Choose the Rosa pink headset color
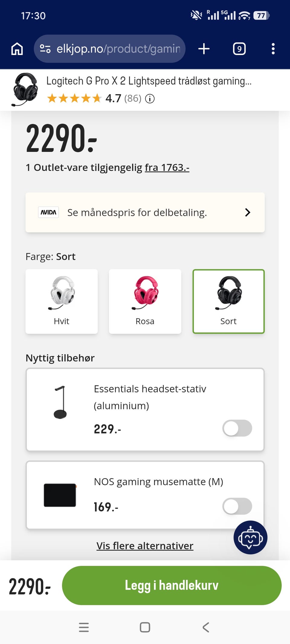This screenshot has width=290, height=644. tap(145, 301)
